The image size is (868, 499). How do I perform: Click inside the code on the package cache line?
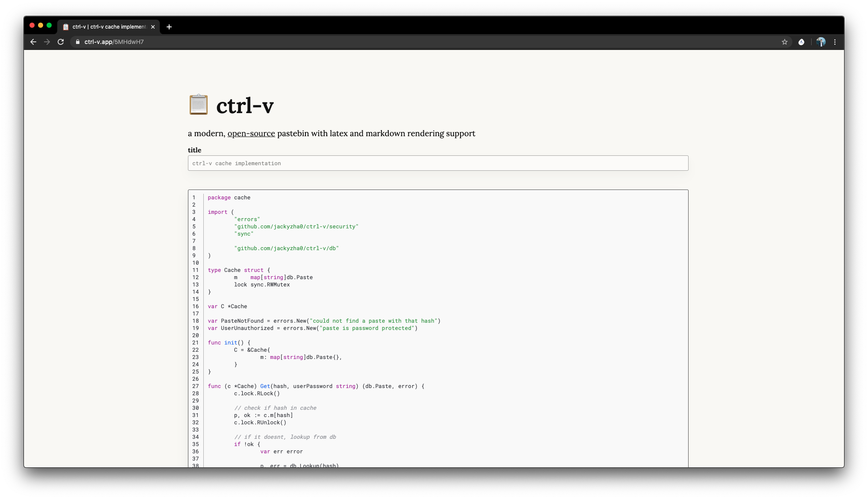coord(229,198)
